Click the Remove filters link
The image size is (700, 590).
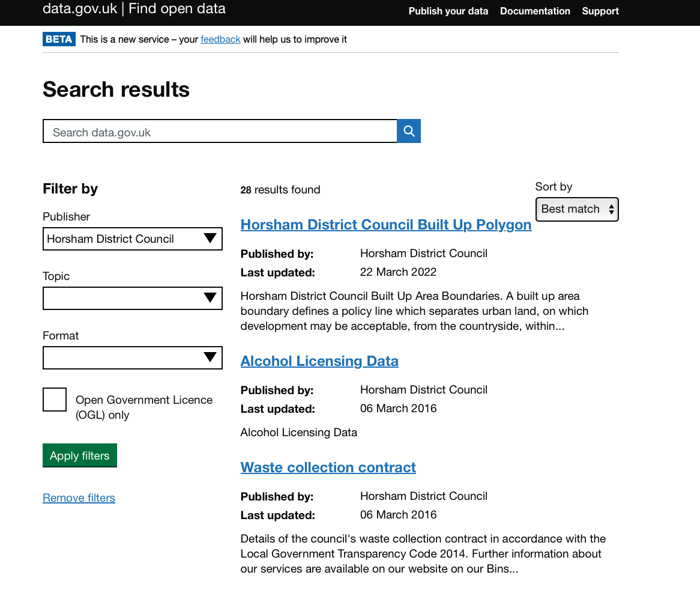[79, 497]
